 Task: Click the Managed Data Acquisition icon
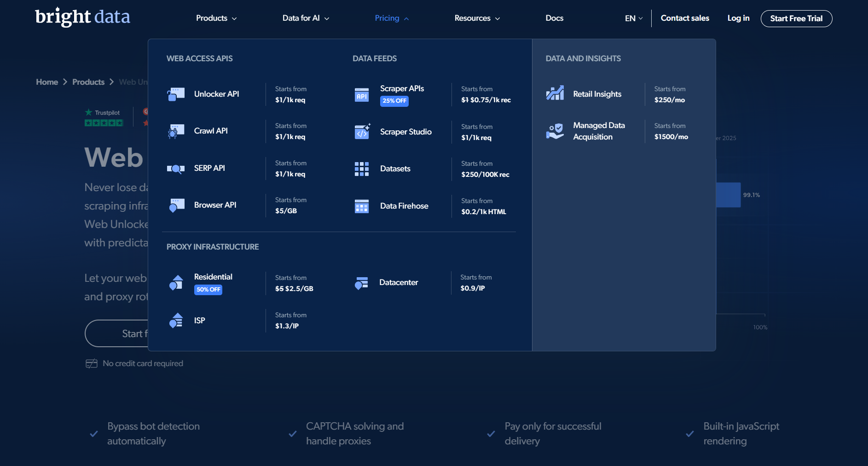pyautogui.click(x=555, y=131)
